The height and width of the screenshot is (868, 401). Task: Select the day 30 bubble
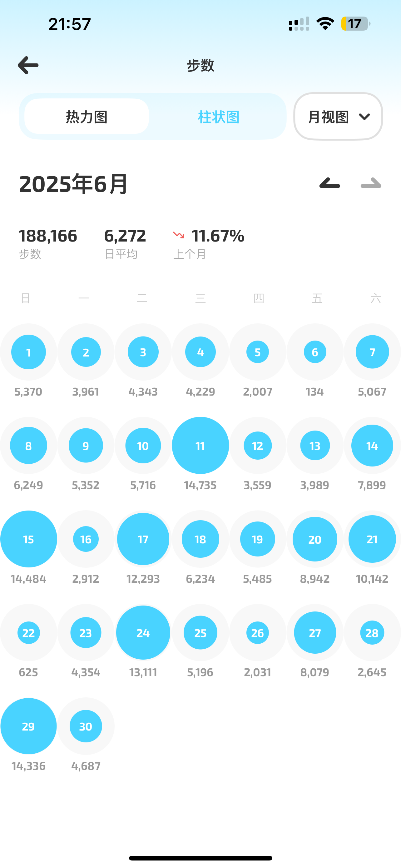pos(86,726)
